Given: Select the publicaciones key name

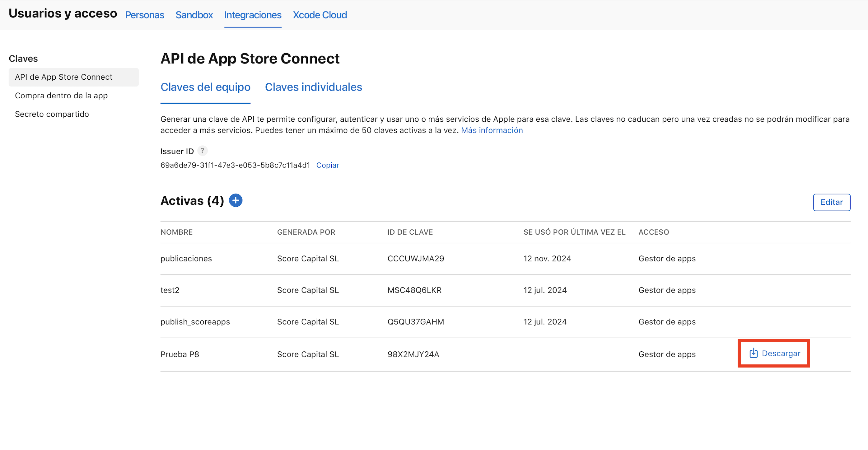Looking at the screenshot, I should point(186,259).
